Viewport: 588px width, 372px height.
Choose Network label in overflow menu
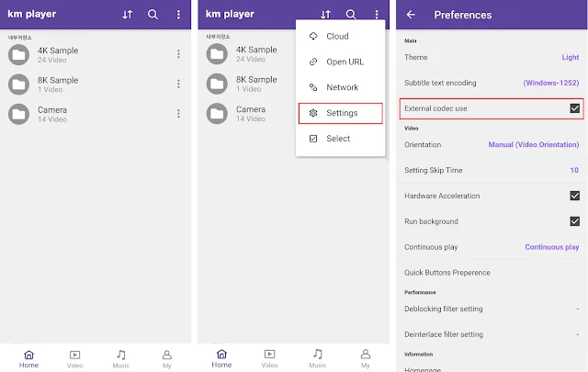343,87
